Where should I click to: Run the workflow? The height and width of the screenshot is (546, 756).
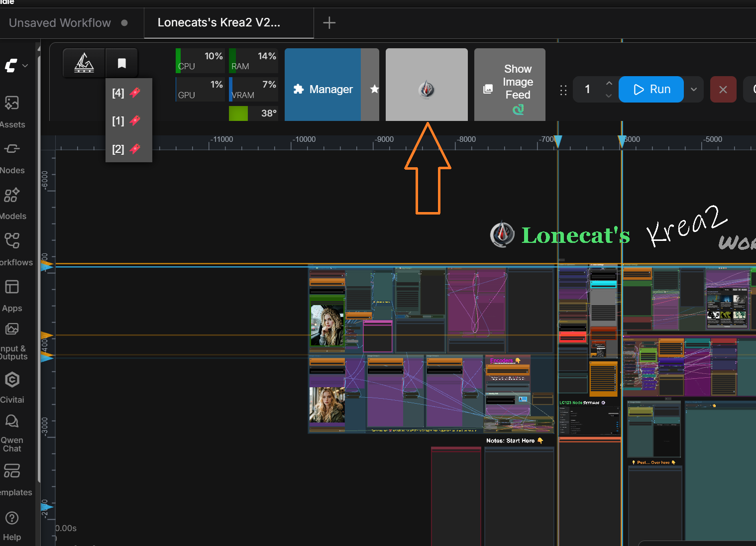point(651,90)
